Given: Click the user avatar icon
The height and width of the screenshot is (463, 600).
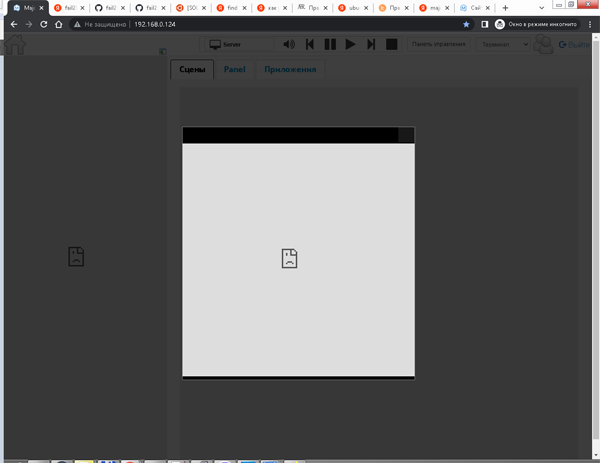Looking at the screenshot, I should [x=544, y=44].
